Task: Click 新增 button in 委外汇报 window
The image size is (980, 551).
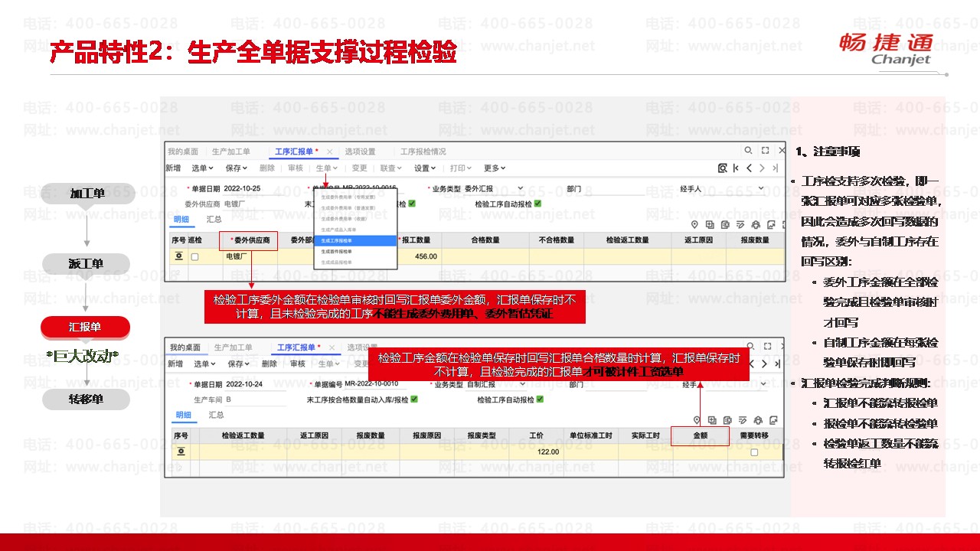Action: tap(173, 168)
